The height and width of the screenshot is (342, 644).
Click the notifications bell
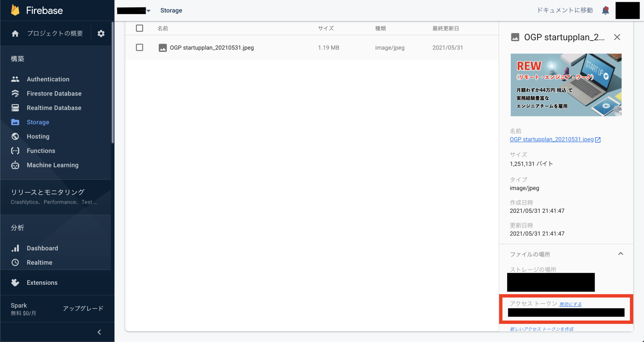tap(605, 10)
